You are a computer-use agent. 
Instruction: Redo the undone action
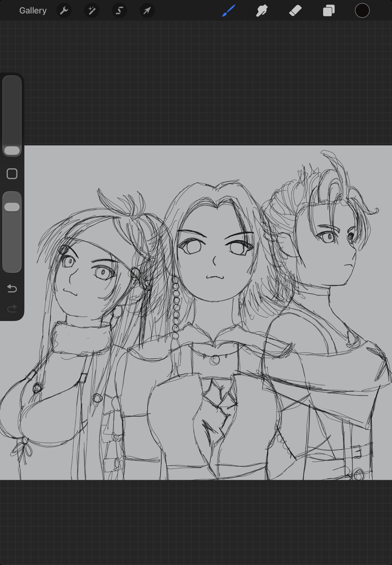tap(12, 308)
